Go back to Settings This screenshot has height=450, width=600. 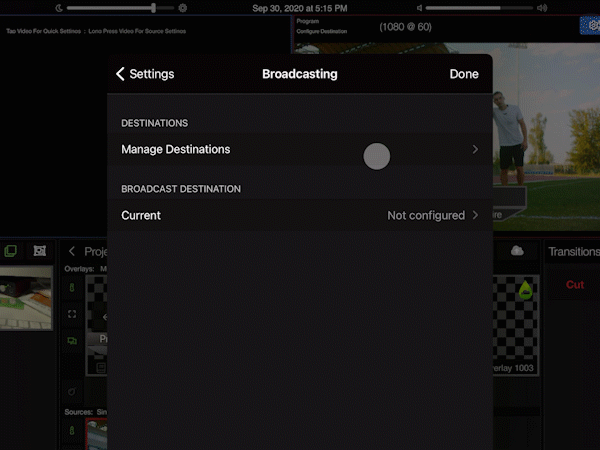tap(145, 74)
